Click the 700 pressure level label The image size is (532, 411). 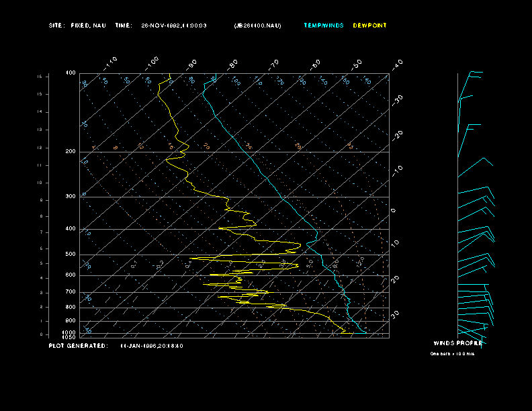(x=71, y=291)
